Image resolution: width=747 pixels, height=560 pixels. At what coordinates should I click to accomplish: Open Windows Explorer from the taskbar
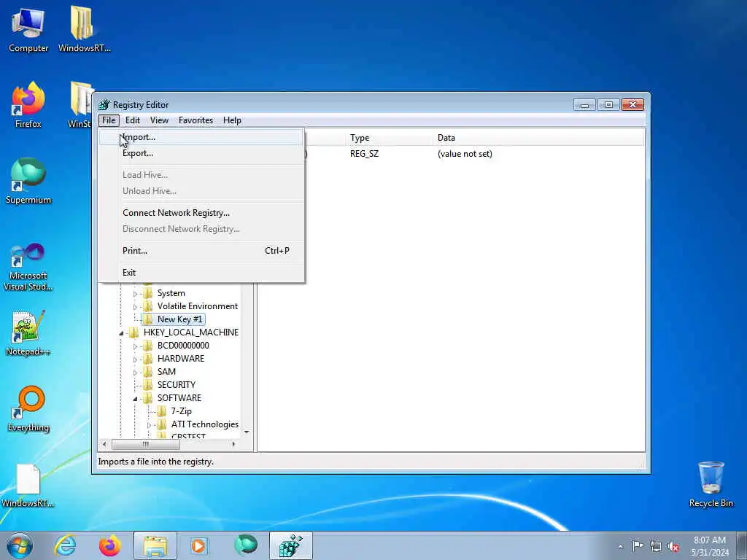tap(155, 545)
